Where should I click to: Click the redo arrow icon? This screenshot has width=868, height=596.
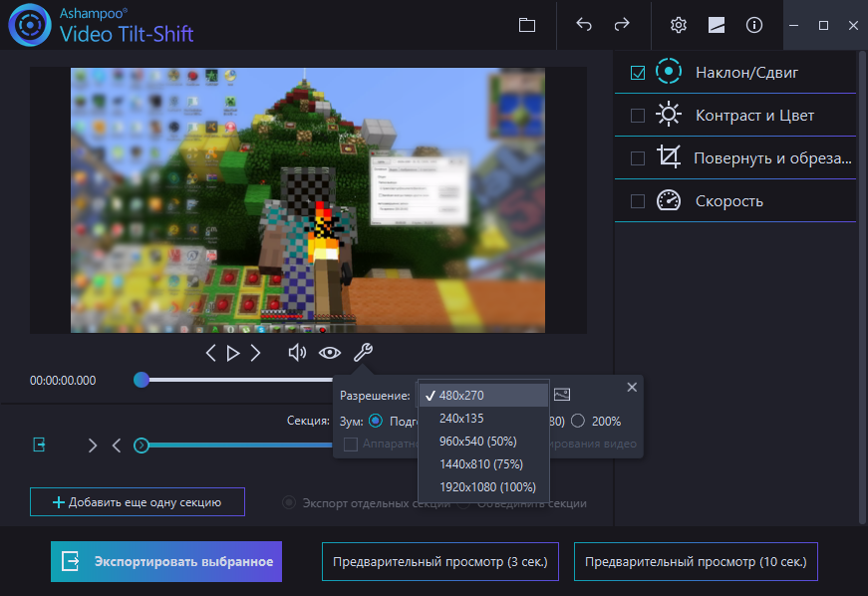[x=622, y=25]
